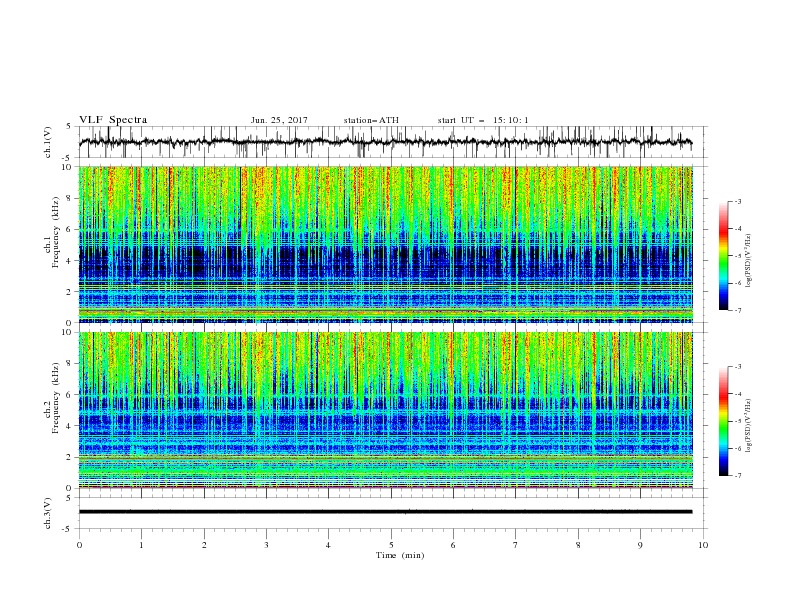792x612 pixels.
Task: Click the time axis end tick "10"
Action: click(x=703, y=545)
